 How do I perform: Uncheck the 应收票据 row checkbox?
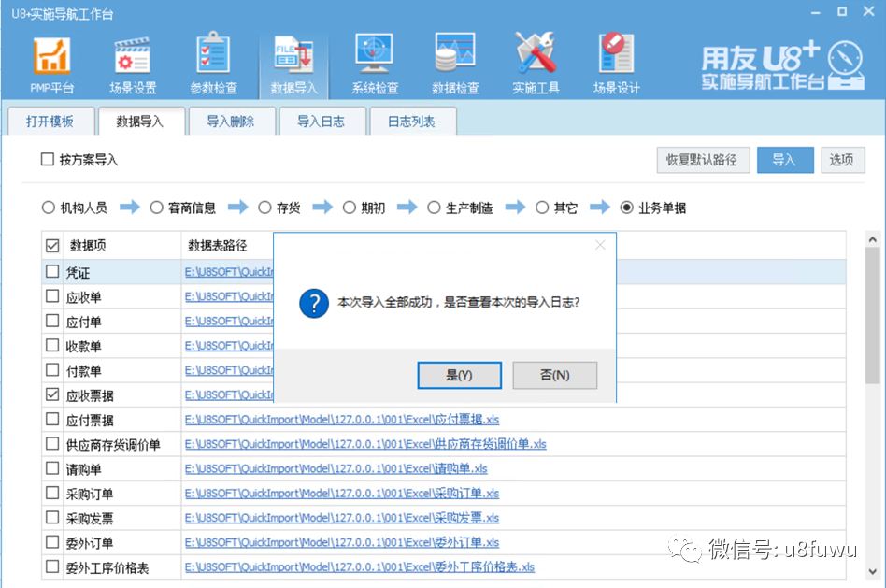(x=52, y=394)
